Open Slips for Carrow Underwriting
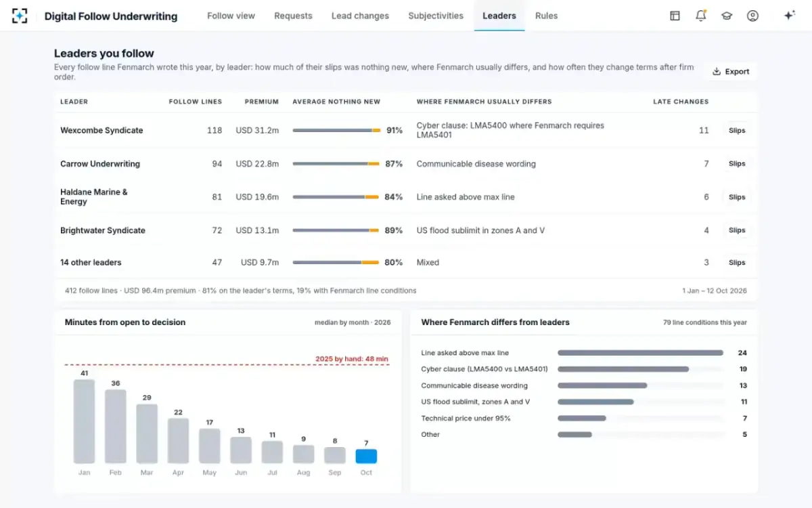This screenshot has width=812, height=508. point(737,164)
